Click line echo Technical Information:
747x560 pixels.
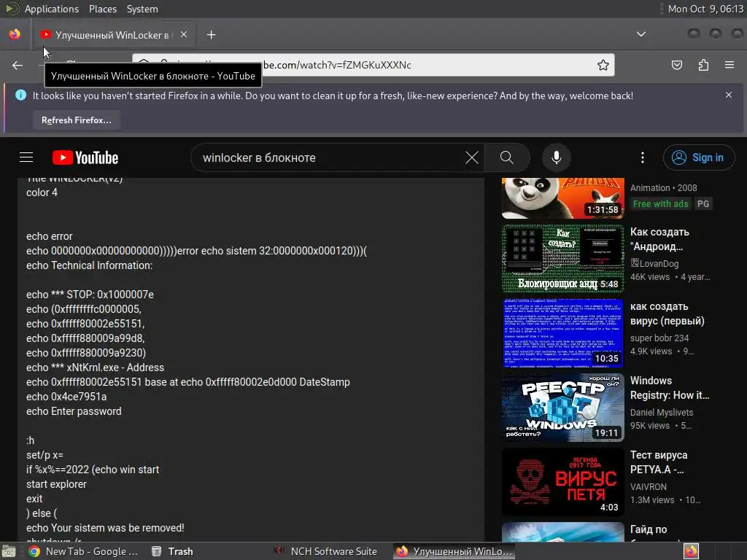pyautogui.click(x=89, y=265)
